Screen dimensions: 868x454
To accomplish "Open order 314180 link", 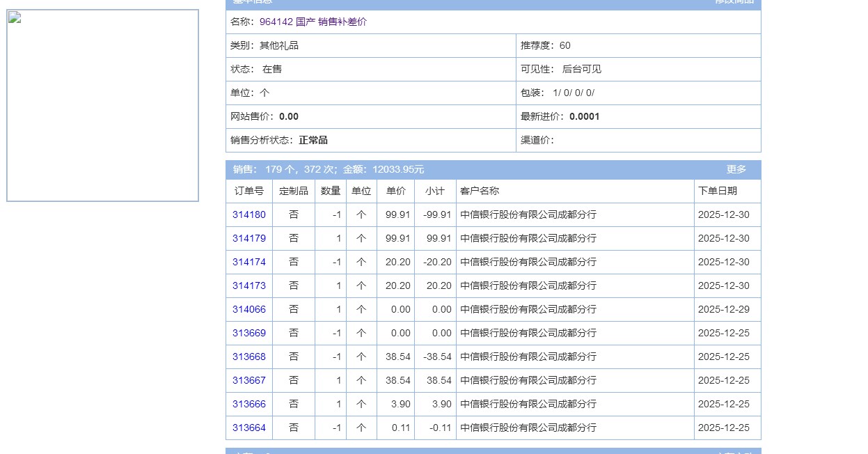I will 248,214.
